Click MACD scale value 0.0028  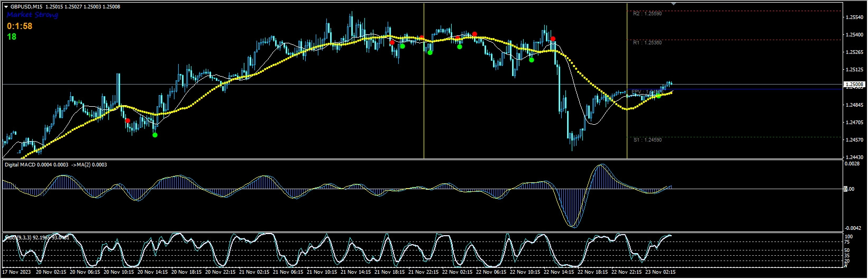coord(853,164)
